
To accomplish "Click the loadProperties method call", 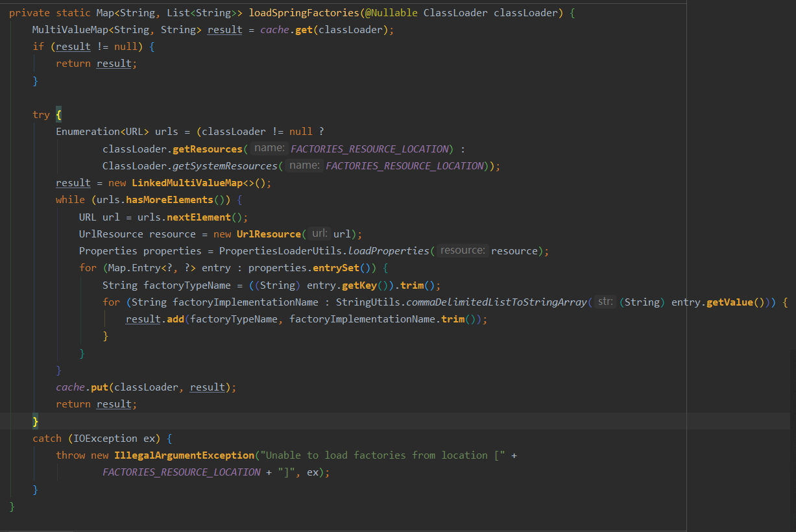I will tap(389, 250).
